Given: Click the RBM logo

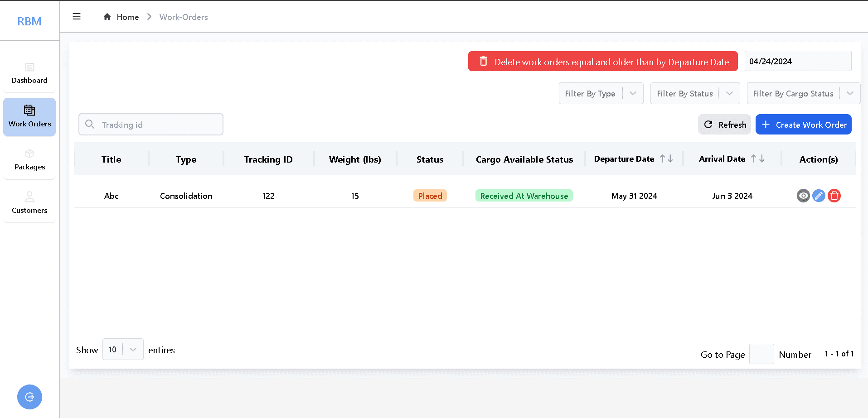Looking at the screenshot, I should [x=29, y=21].
